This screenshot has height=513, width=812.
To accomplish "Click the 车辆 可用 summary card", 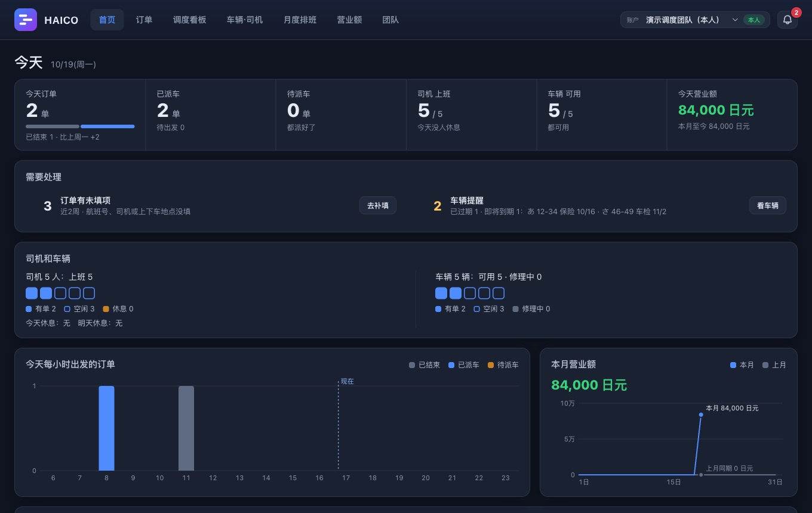I will point(601,115).
